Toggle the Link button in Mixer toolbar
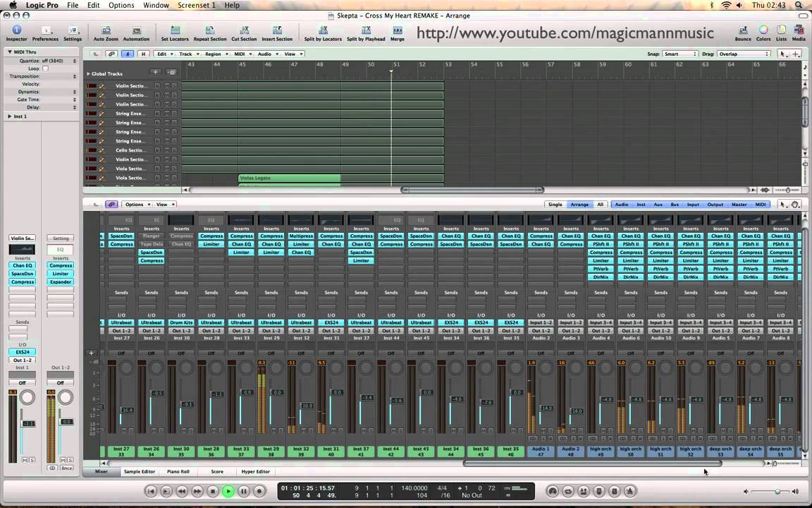Screen dimensions: 812x508 [x=111, y=204]
